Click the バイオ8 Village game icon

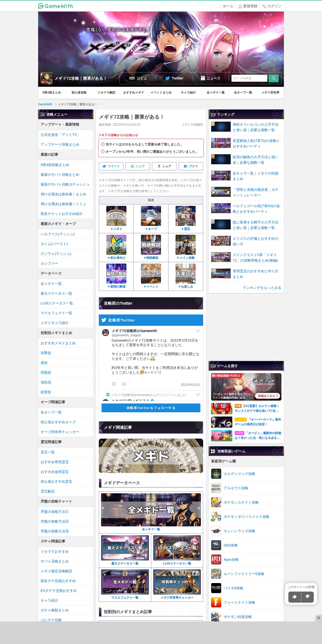pyautogui.click(x=216, y=588)
